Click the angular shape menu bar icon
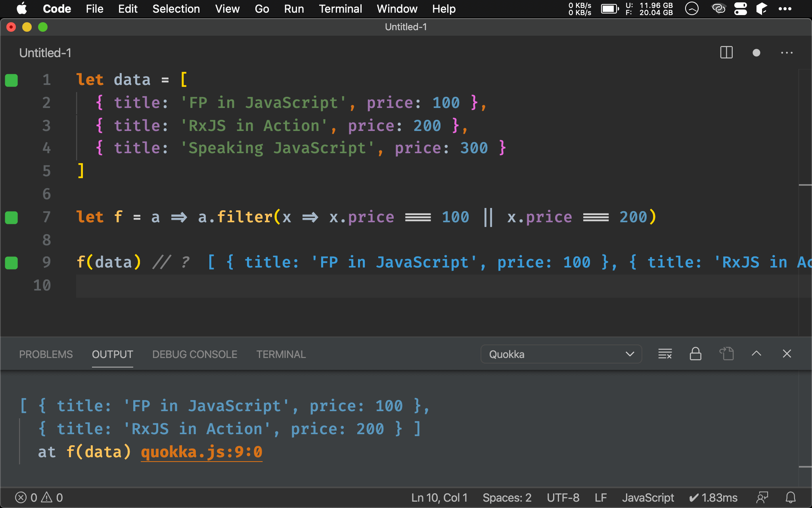The image size is (812, 508). tap(761, 9)
